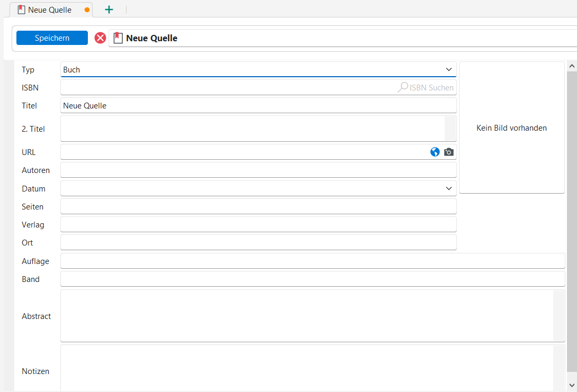This screenshot has height=392, width=577.
Task: Click the Seiten input field
Action: pos(258,207)
